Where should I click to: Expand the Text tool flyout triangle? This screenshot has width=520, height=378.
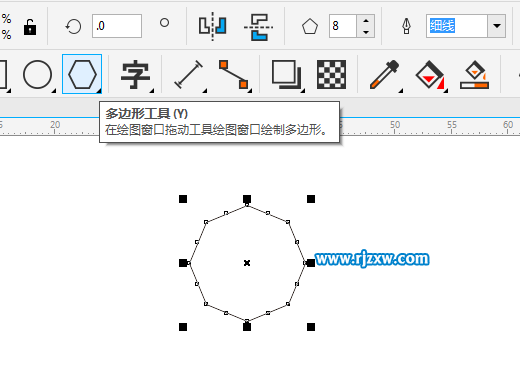pyautogui.click(x=152, y=90)
